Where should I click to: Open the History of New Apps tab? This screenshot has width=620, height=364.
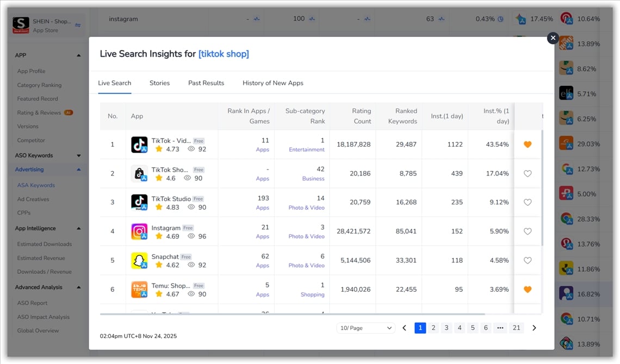(272, 83)
